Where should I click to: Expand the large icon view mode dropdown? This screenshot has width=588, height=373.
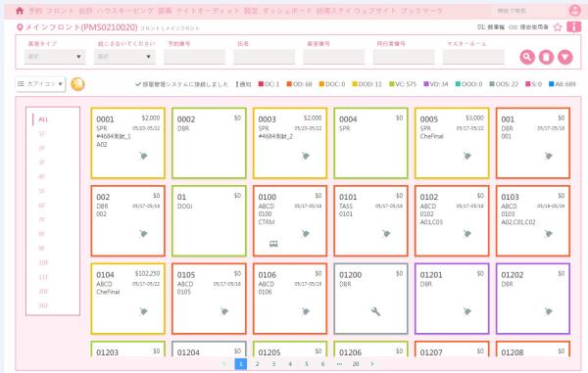(x=40, y=84)
